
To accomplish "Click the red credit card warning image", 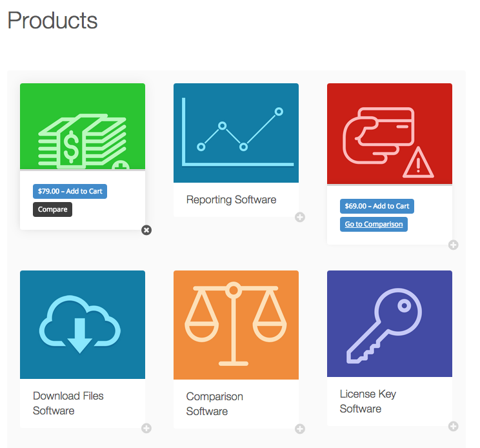I will (389, 134).
